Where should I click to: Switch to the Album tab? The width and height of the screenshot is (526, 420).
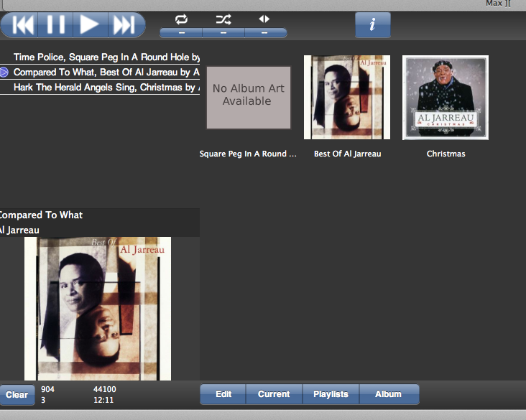click(x=389, y=394)
